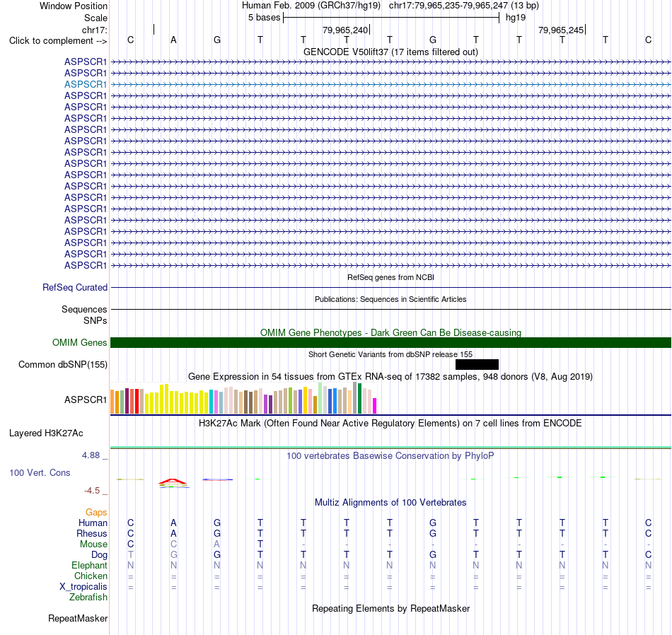Click the Scale label in the ruler

[95, 18]
